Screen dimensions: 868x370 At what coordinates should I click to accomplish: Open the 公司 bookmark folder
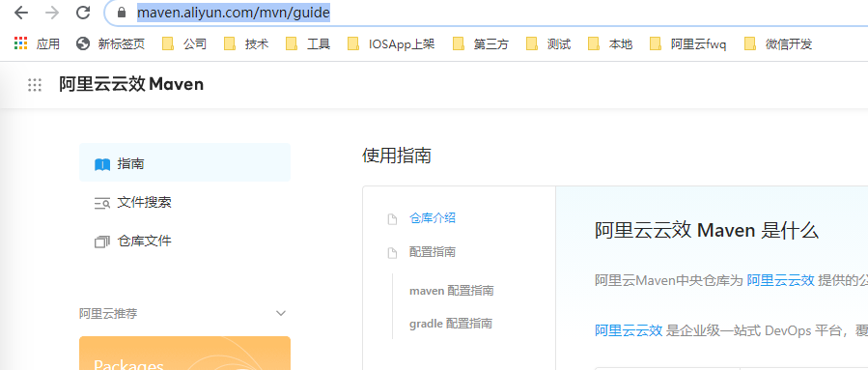click(x=184, y=43)
